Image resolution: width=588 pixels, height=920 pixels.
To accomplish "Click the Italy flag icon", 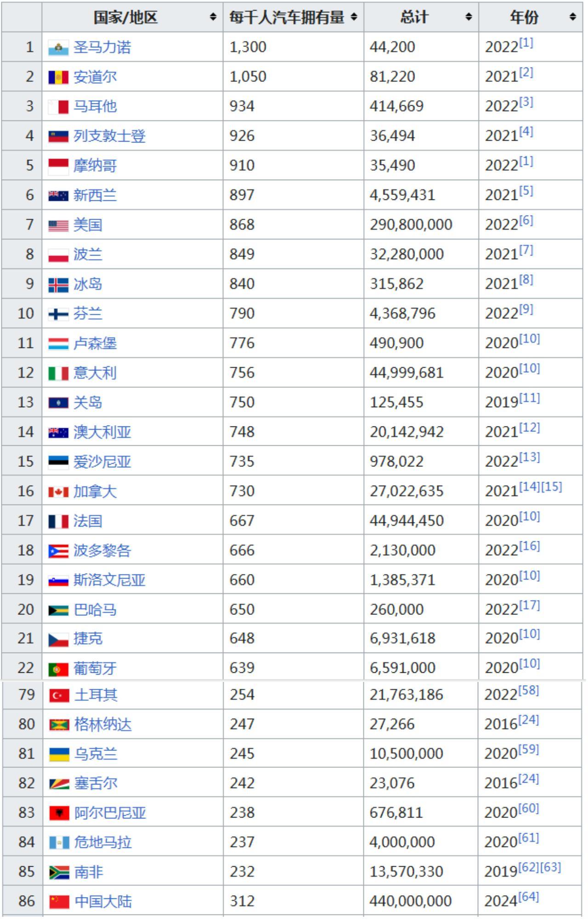I will 58,374.
